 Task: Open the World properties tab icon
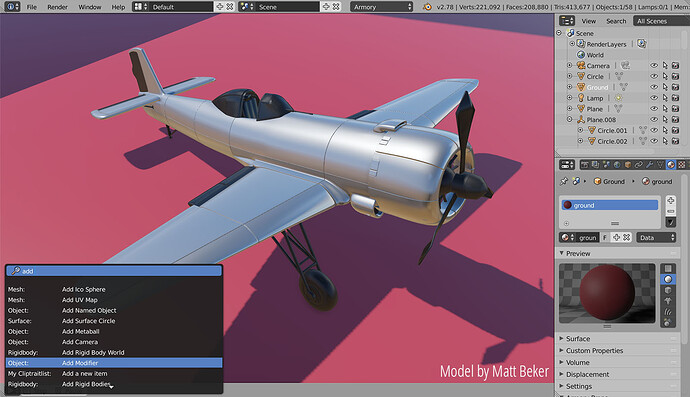click(x=617, y=165)
